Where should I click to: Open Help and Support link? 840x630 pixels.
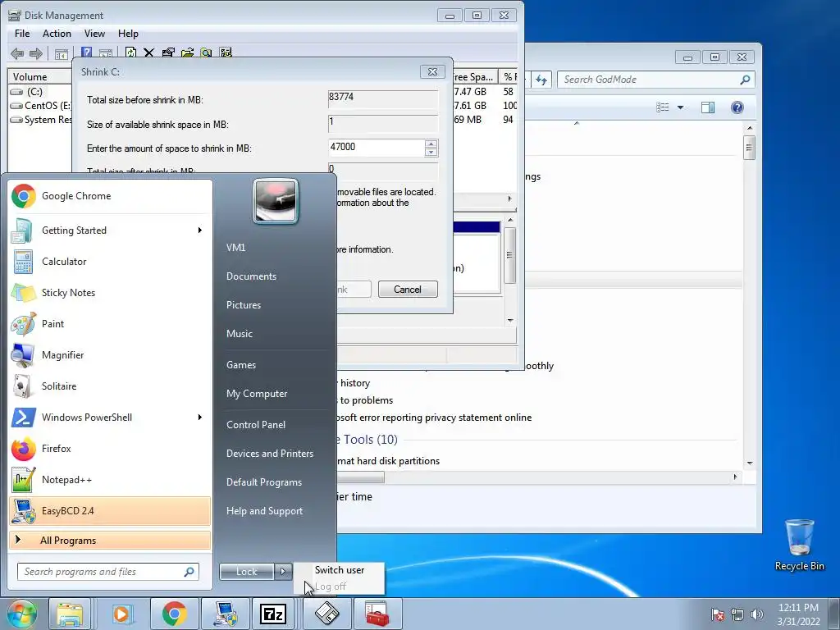tap(264, 511)
